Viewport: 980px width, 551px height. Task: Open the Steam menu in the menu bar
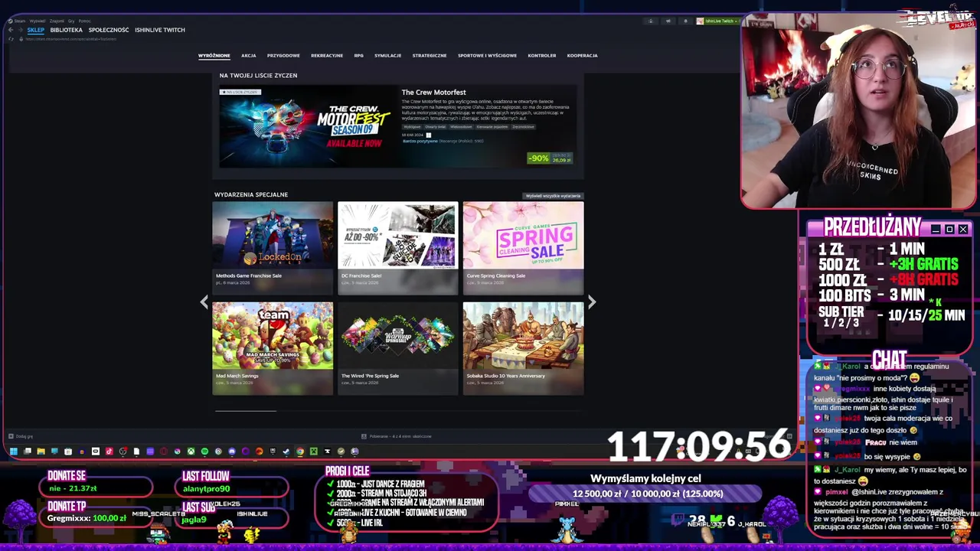[20, 21]
